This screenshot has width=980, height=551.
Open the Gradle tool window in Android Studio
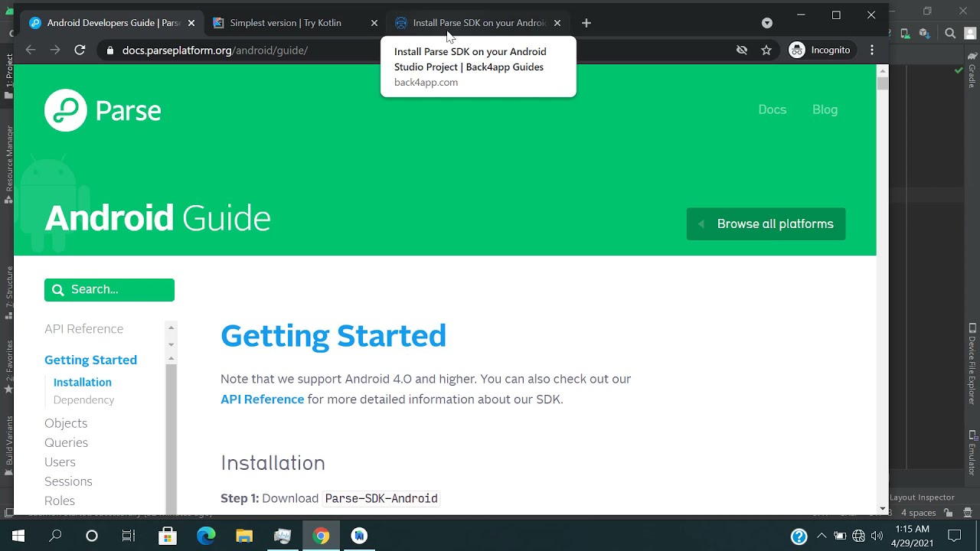pyautogui.click(x=972, y=70)
